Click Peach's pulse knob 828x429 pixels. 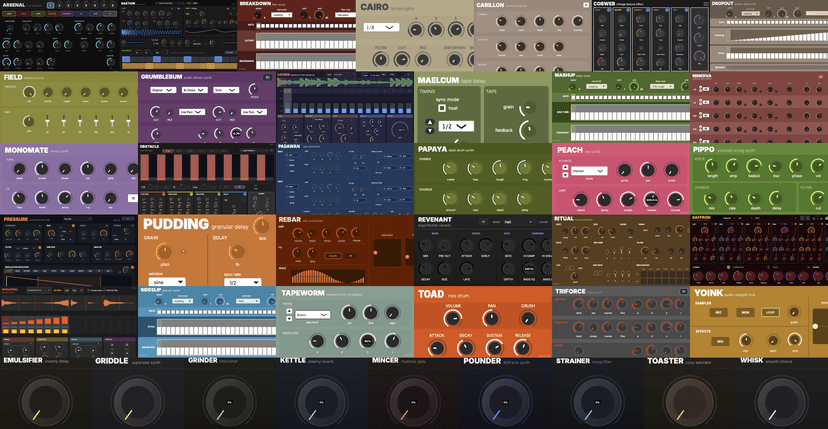pos(624,170)
